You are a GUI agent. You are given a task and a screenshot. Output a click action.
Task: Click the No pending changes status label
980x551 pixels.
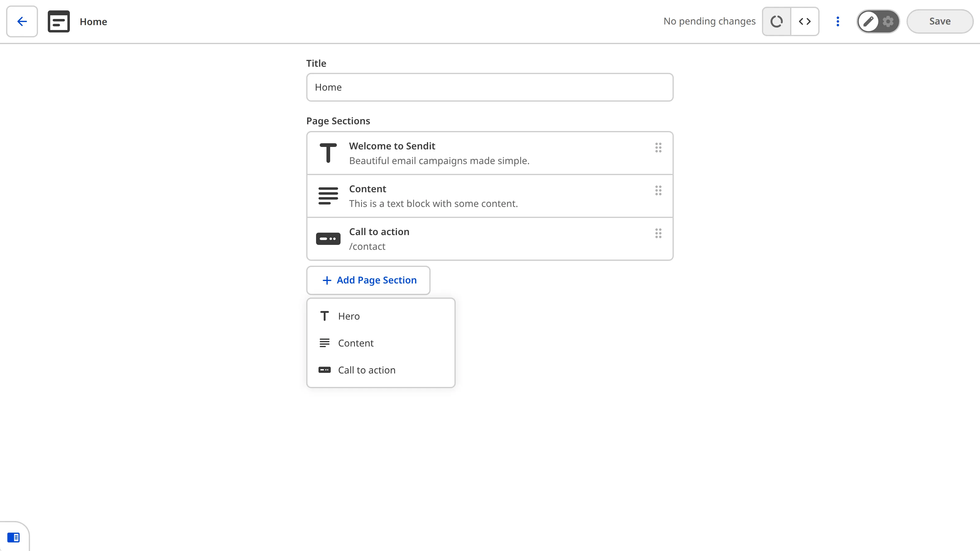pos(710,21)
